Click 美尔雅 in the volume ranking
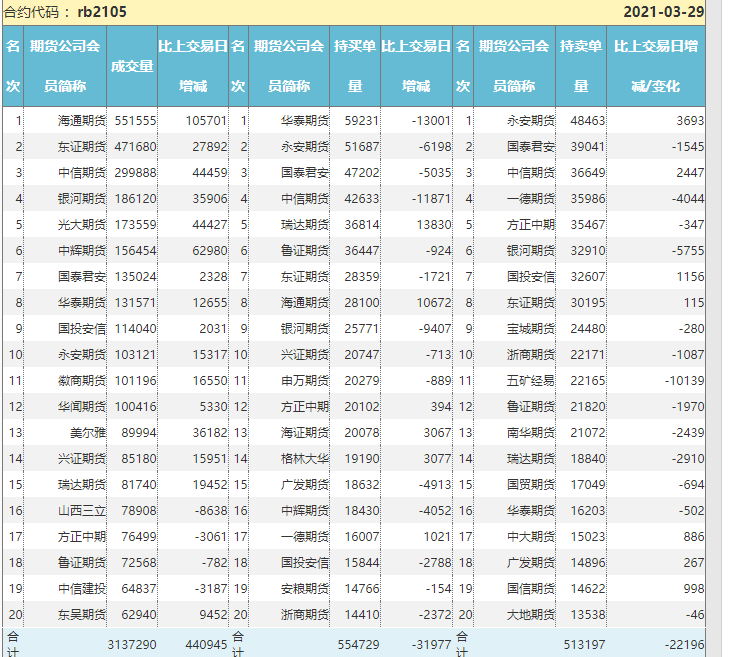The width and height of the screenshot is (729, 657). point(87,432)
